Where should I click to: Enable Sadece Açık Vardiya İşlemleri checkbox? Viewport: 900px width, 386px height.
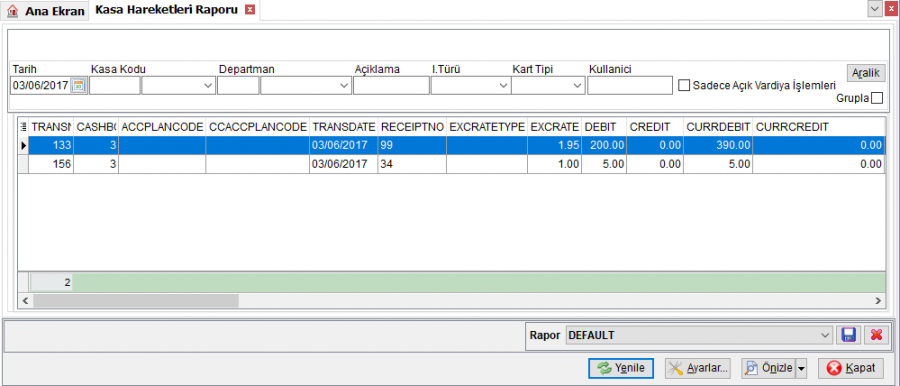[684, 86]
